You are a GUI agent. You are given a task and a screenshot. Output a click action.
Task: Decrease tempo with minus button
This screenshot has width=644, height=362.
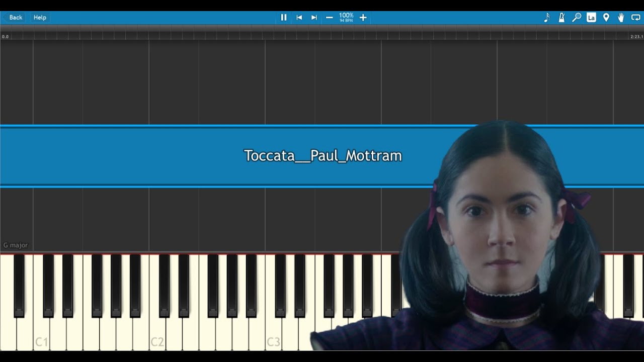(330, 18)
